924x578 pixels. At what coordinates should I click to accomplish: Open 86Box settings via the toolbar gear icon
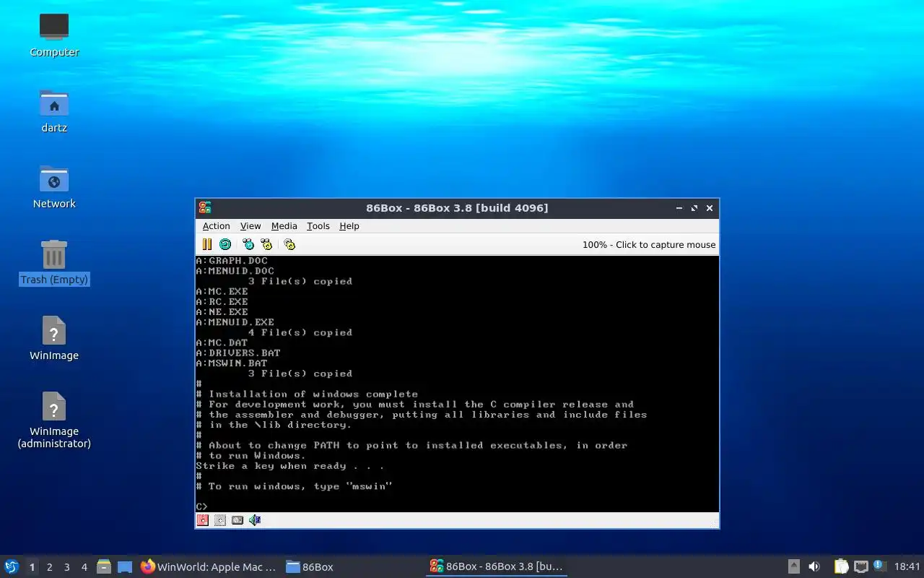289,244
